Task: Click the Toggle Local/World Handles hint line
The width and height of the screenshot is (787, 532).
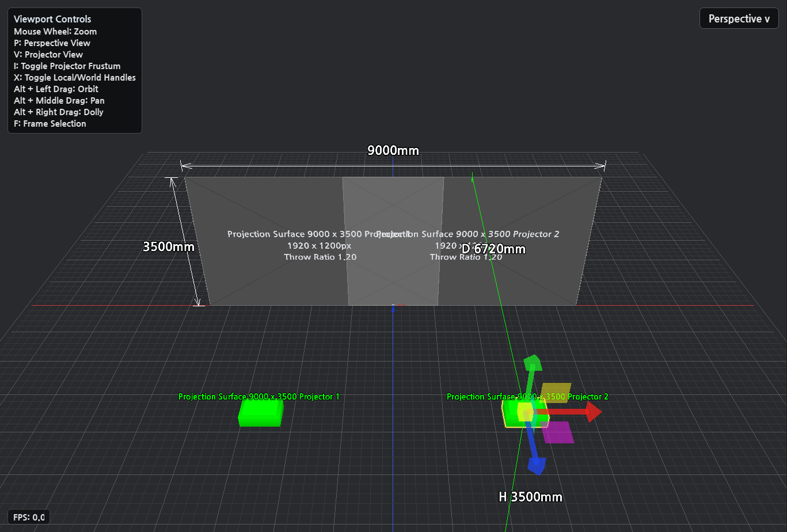Action: [75, 78]
